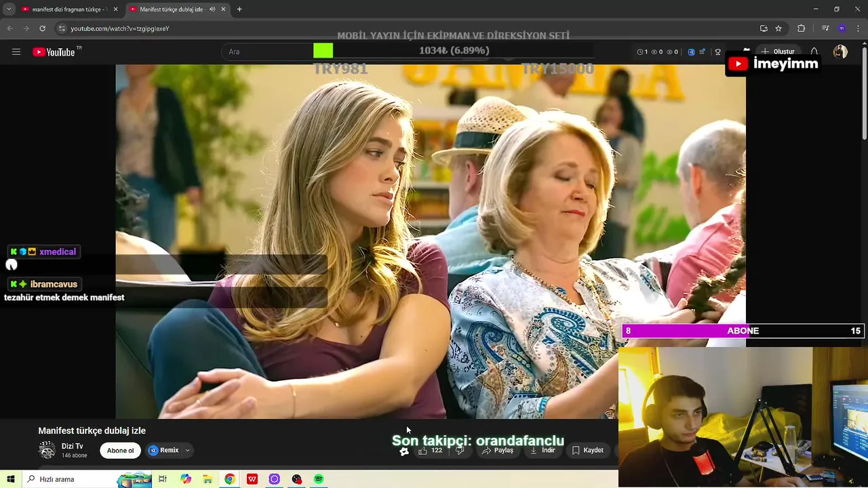Click the ibramcavus chat username
This screenshot has width=868, height=488.
point(54,284)
